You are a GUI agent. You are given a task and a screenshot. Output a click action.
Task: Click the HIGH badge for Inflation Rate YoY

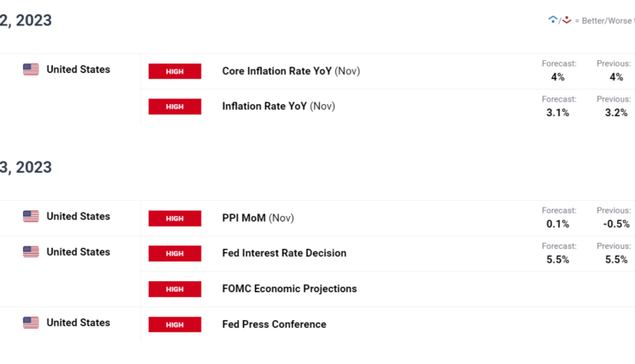[x=174, y=107]
